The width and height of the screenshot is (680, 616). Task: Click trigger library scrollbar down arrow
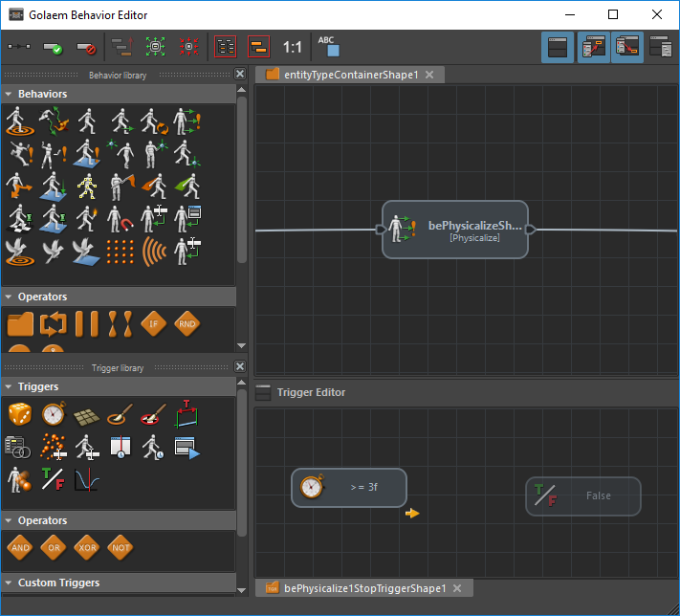click(x=242, y=590)
